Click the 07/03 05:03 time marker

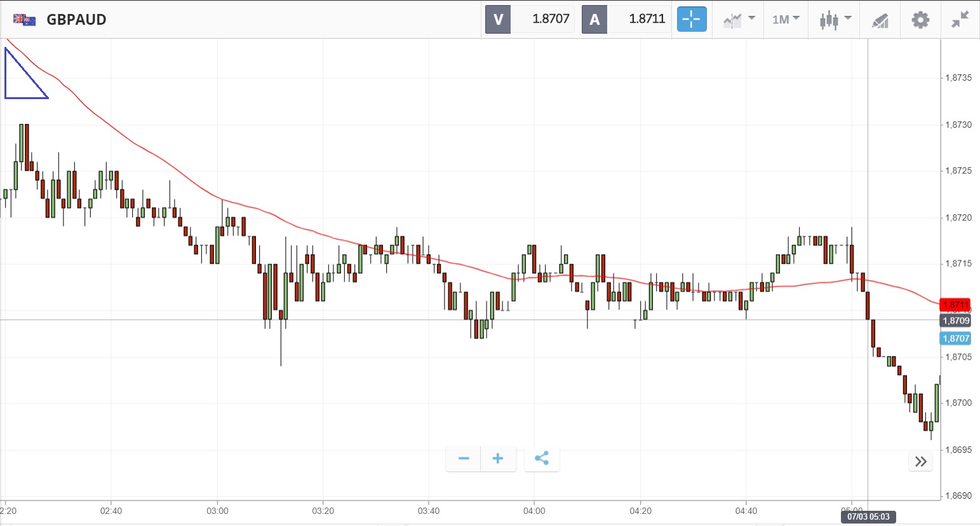(868, 516)
